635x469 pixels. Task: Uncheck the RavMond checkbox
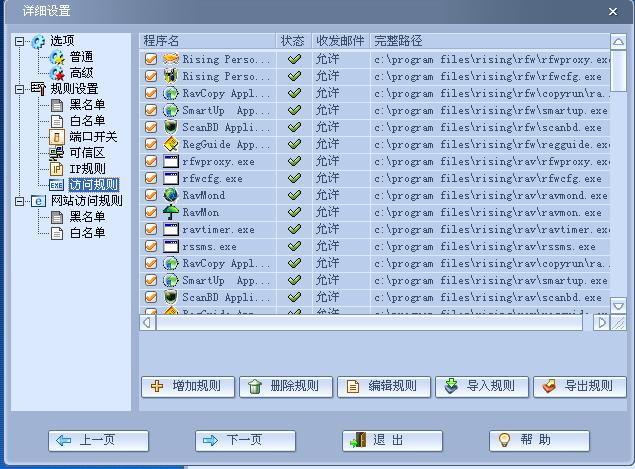[151, 195]
